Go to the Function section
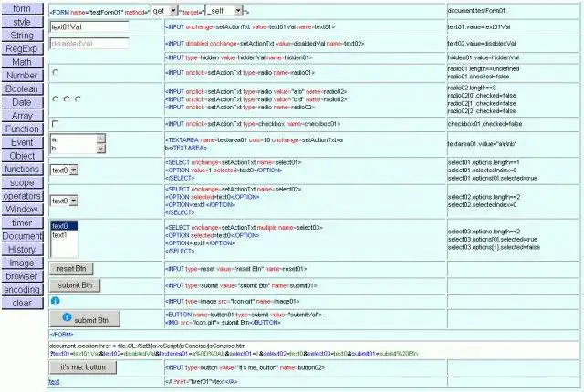This screenshot has width=584, height=392. [22, 129]
